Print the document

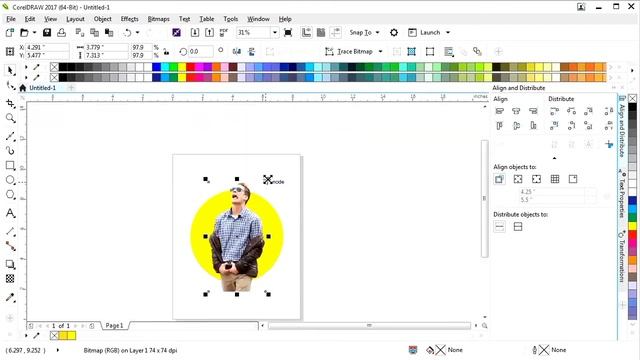tap(61, 33)
